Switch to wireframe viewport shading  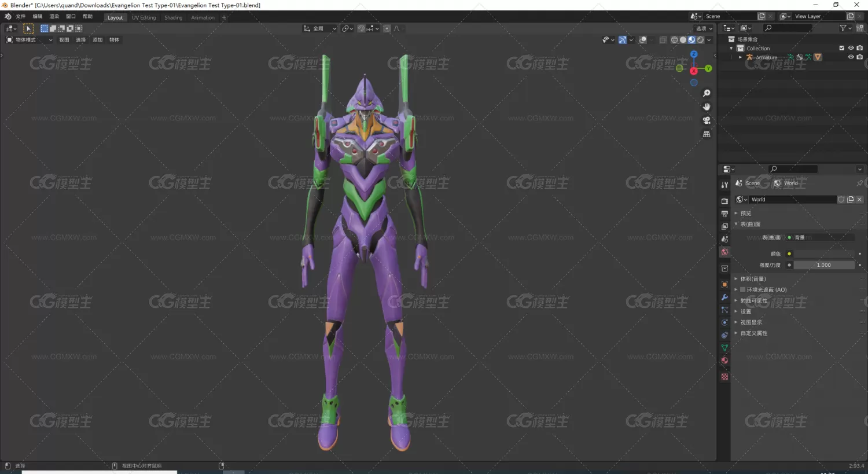[x=675, y=40]
